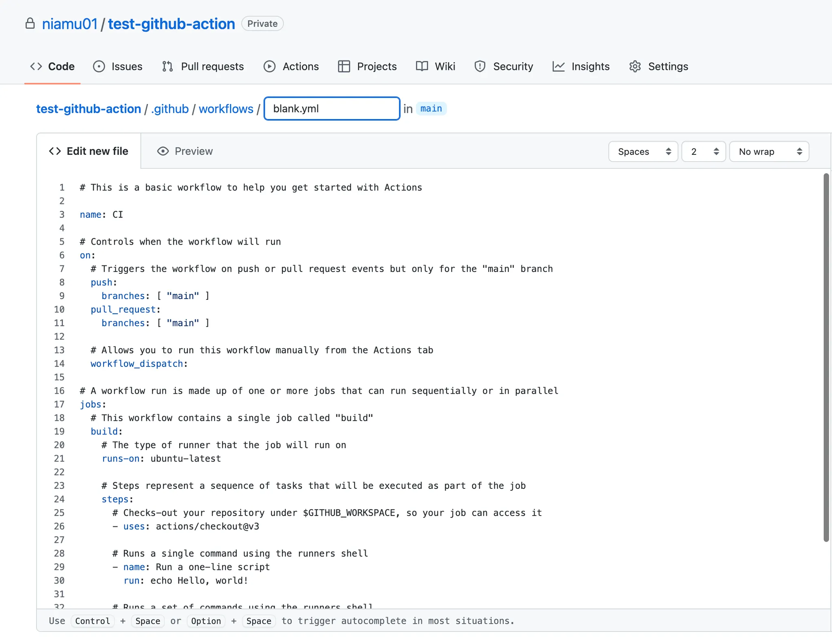Switch to the Preview tab
Screen dimensions: 832x644
(193, 151)
